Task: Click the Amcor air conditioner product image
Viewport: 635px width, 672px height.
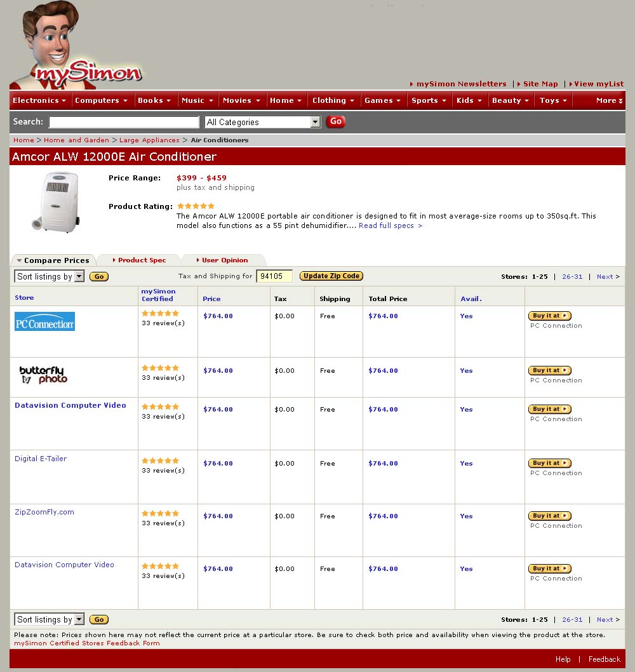Action: click(57, 202)
